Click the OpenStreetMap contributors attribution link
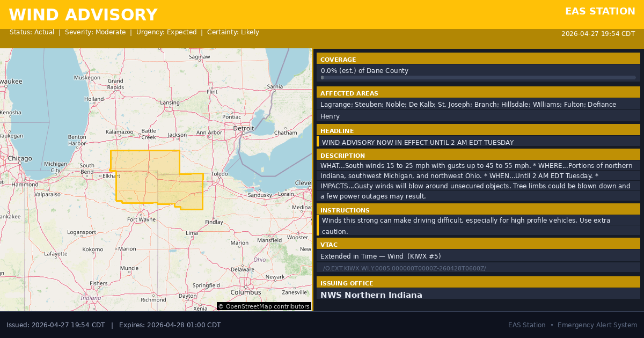The image size is (644, 338). tap(264, 306)
